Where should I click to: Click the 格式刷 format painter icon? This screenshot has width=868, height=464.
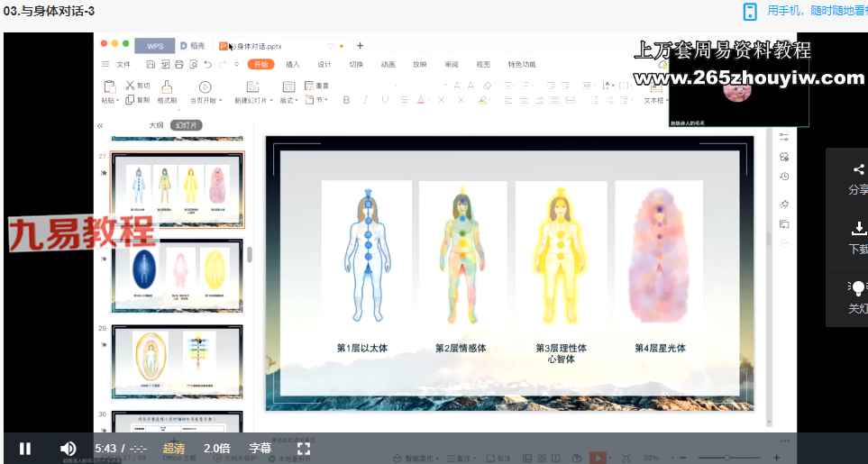166,86
